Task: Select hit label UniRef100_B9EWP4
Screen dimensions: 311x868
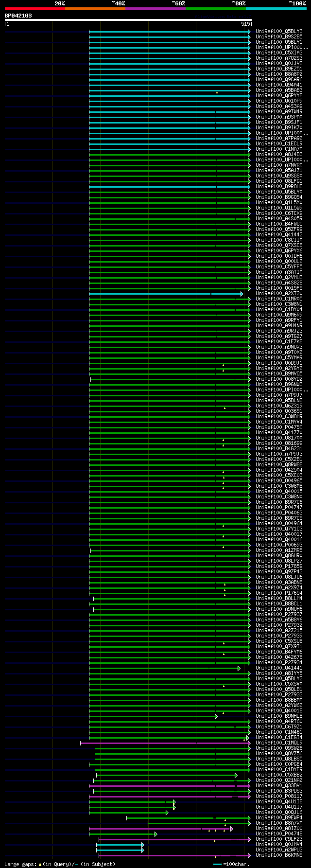Action: [x=279, y=818]
